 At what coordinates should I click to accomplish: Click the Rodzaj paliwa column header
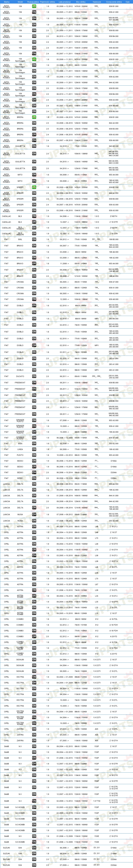pyautogui.click(x=33, y=2)
